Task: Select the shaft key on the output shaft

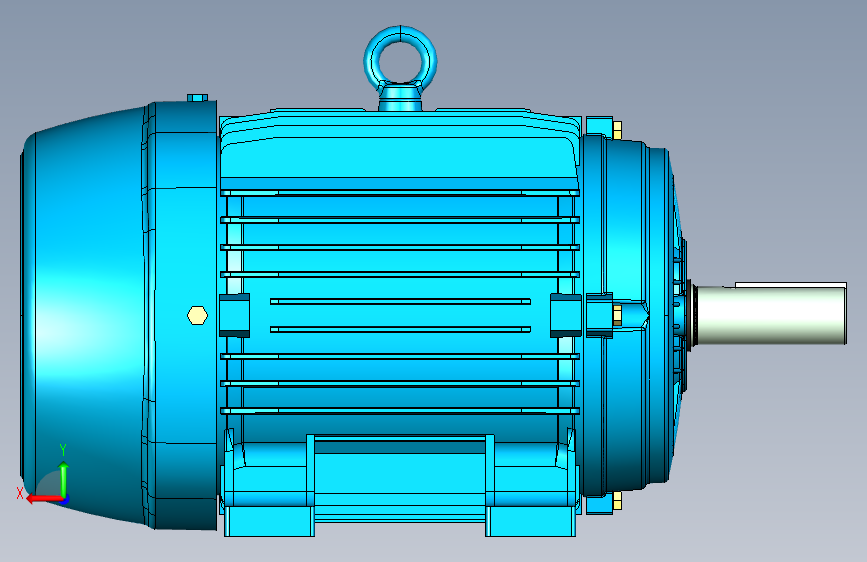Action: coord(791,285)
